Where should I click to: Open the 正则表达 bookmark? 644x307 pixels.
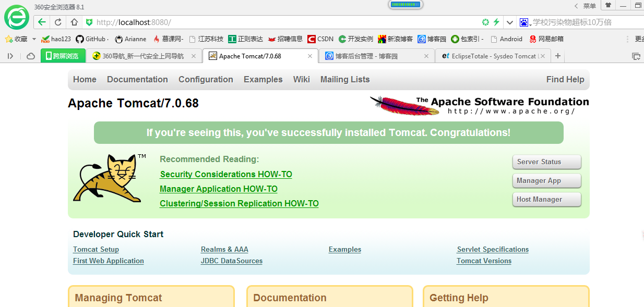coord(245,39)
